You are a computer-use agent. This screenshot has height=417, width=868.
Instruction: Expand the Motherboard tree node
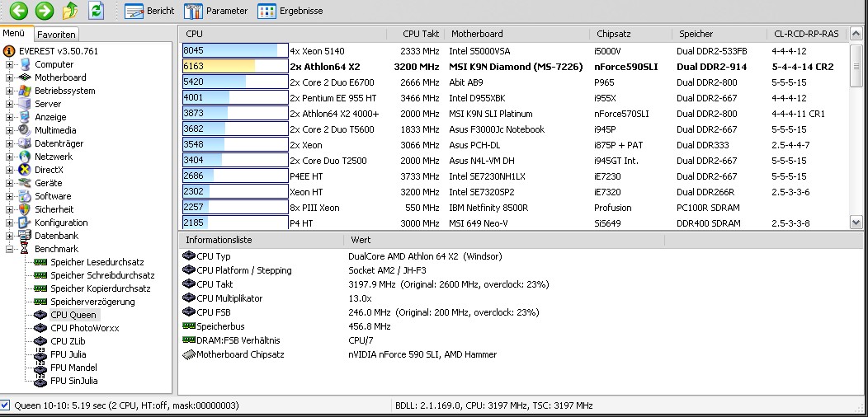click(x=9, y=78)
